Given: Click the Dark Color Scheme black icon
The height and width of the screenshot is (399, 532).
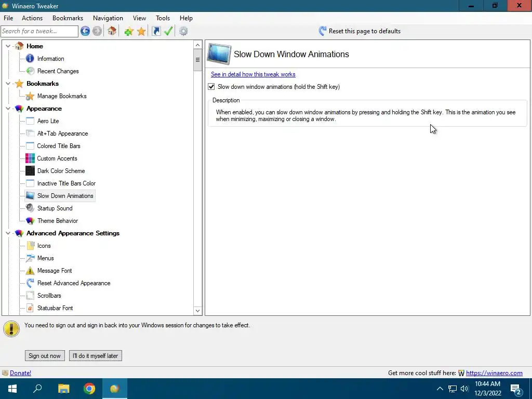Looking at the screenshot, I should click(30, 170).
